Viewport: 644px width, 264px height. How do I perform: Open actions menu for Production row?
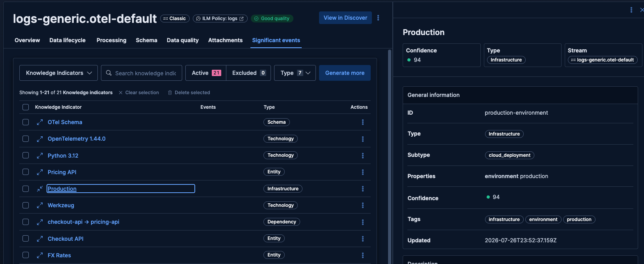[363, 189]
